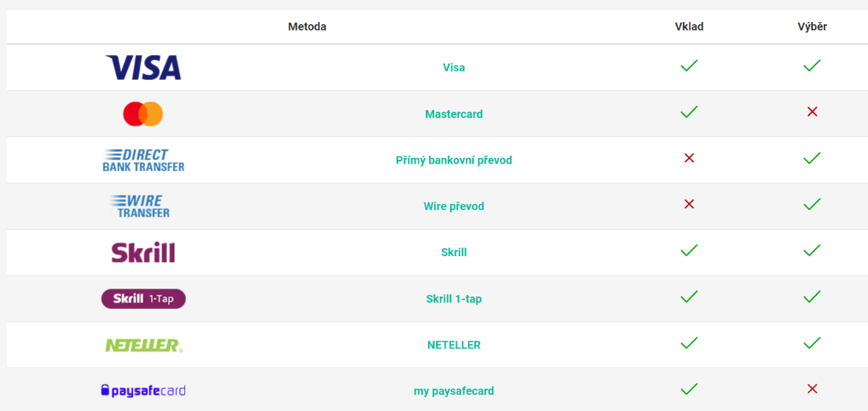
Task: Click the paysafecard logo
Action: click(143, 390)
